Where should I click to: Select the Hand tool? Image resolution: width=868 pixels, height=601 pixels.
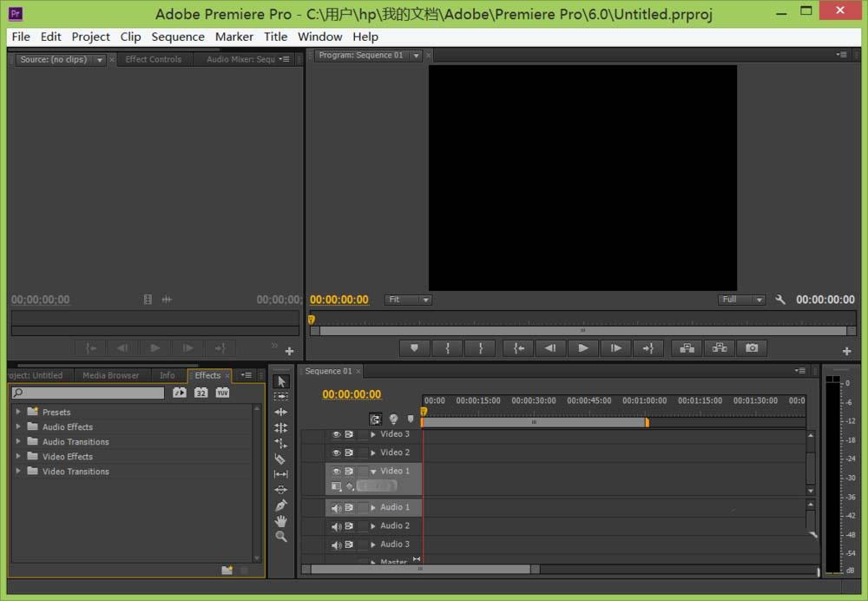click(x=280, y=521)
